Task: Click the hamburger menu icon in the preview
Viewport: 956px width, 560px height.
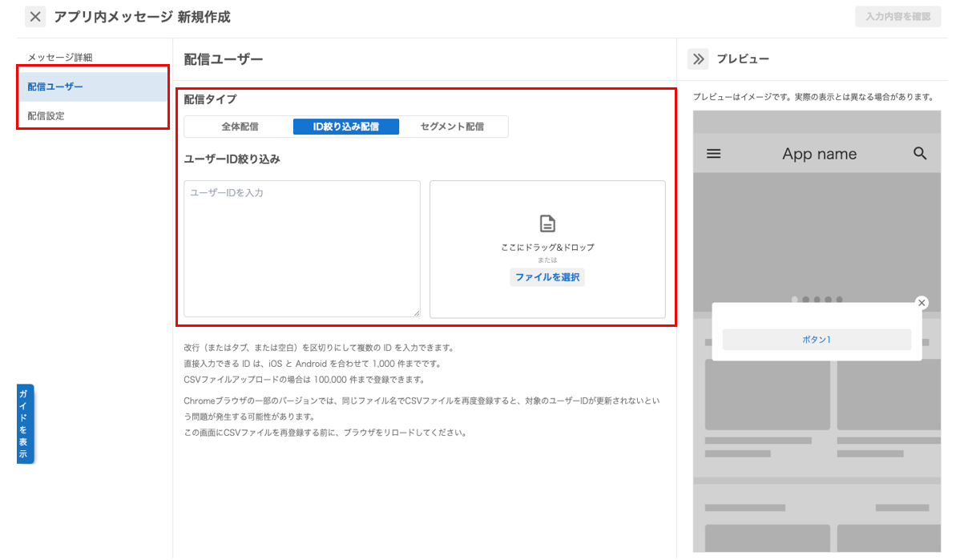Action: click(713, 154)
